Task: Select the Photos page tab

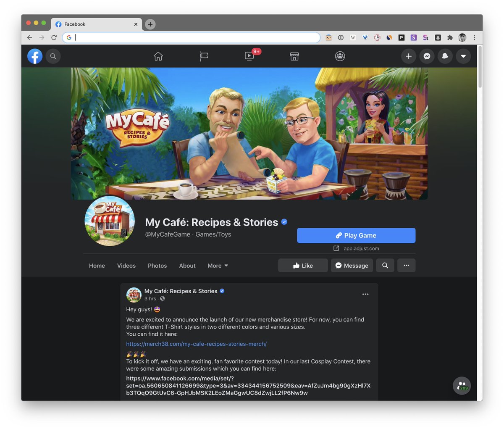Action: pos(157,266)
